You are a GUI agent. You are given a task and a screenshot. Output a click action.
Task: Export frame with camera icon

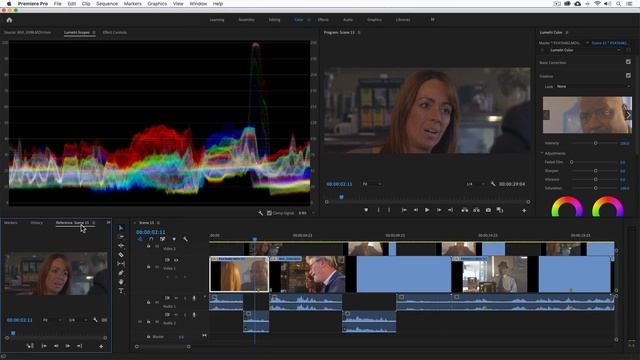488,210
